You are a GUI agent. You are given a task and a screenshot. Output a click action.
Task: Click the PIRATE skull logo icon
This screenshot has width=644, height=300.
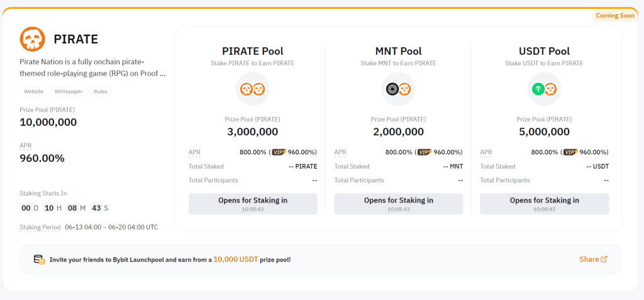[33, 39]
